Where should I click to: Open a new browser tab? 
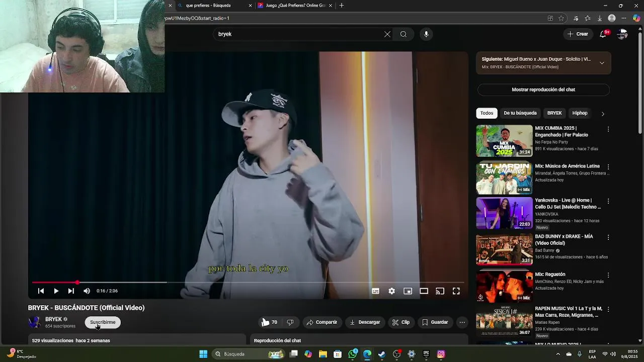click(342, 6)
